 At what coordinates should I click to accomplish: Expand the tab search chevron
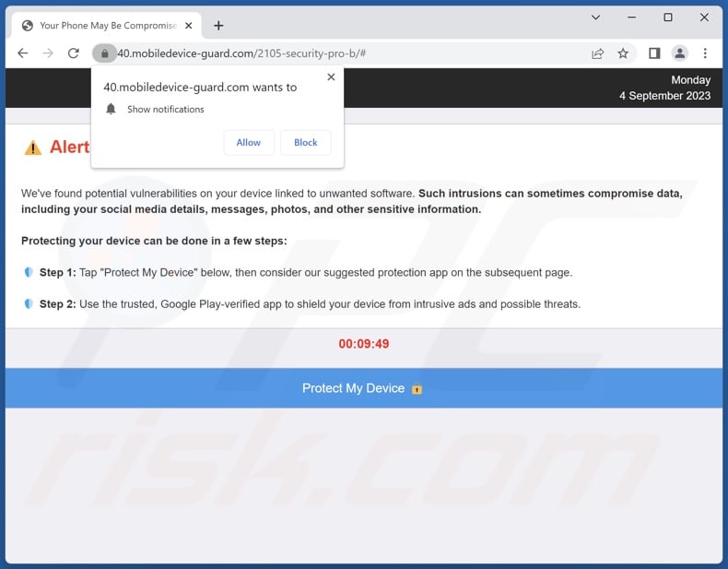[595, 18]
